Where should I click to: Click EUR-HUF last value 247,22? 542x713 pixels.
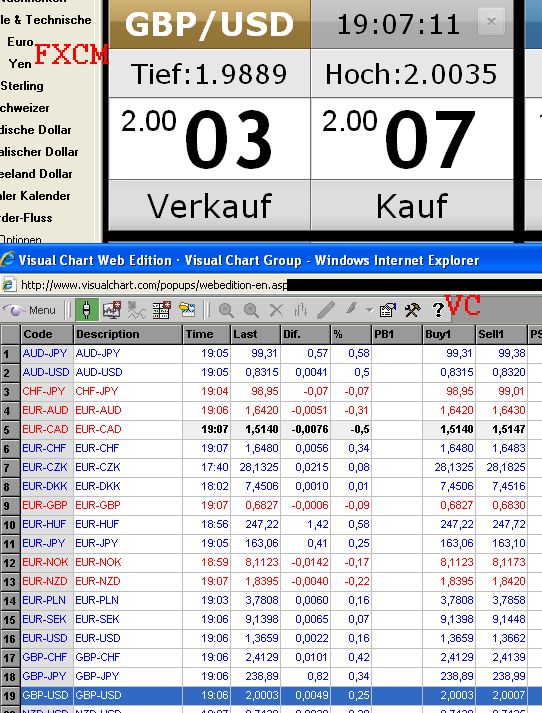pos(256,525)
